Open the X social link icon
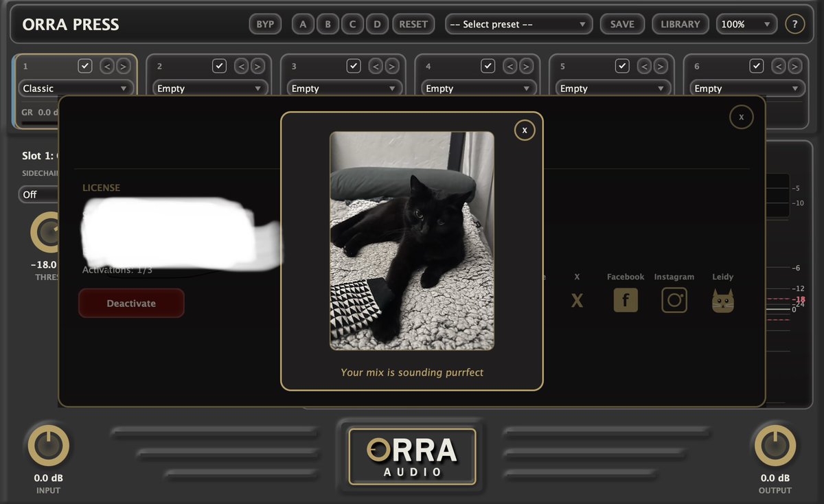The image size is (824, 504). click(x=577, y=300)
